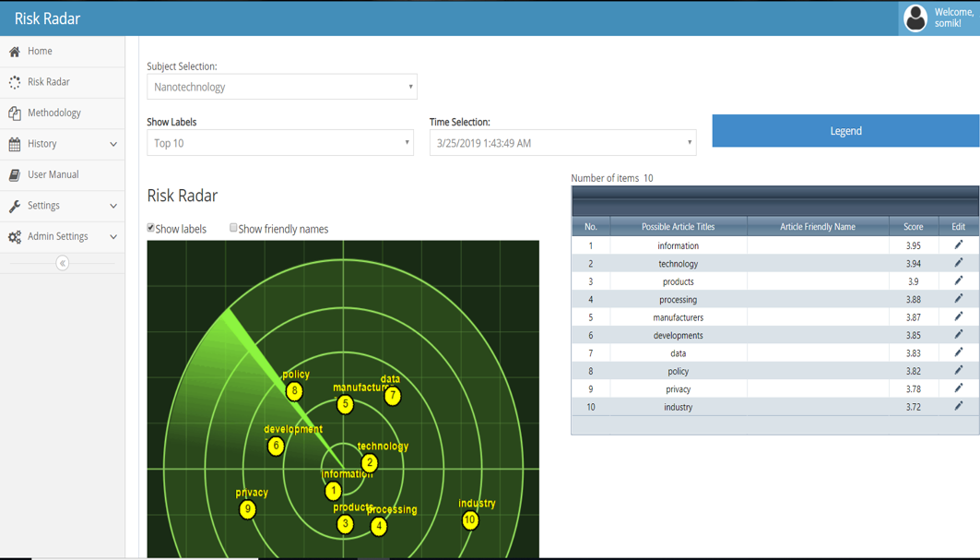This screenshot has height=560, width=980.
Task: Click the History calendar icon
Action: point(15,144)
